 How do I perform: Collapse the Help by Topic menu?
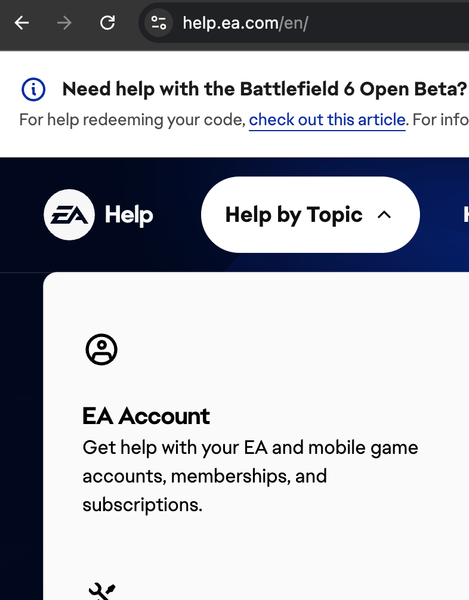[x=310, y=215]
